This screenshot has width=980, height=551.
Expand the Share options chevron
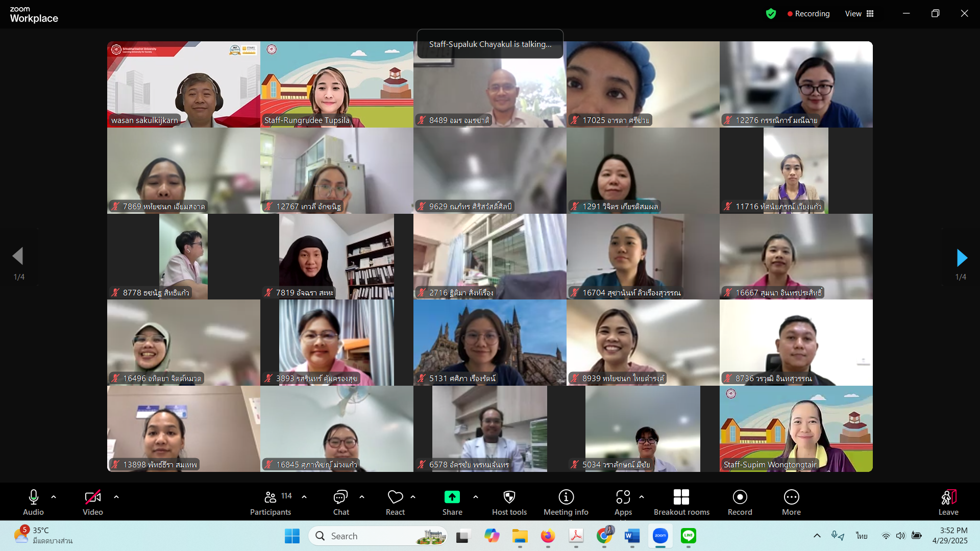[476, 496]
